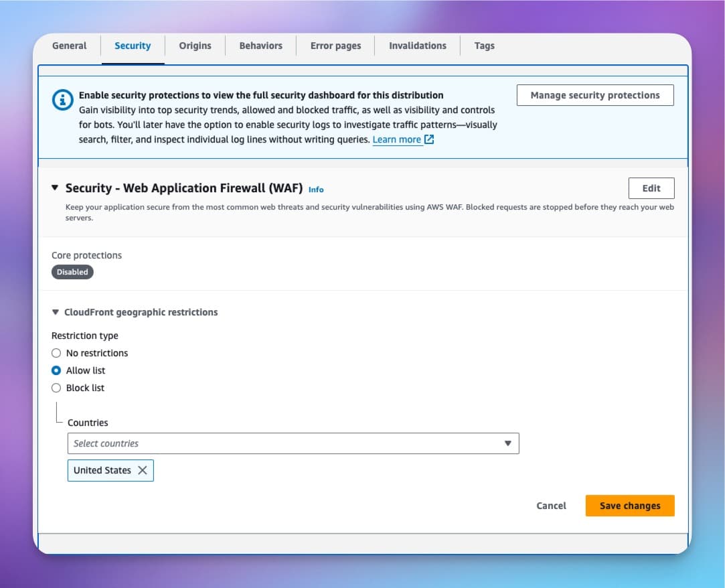The height and width of the screenshot is (588, 725).
Task: Select the Security tab
Action: click(x=133, y=46)
